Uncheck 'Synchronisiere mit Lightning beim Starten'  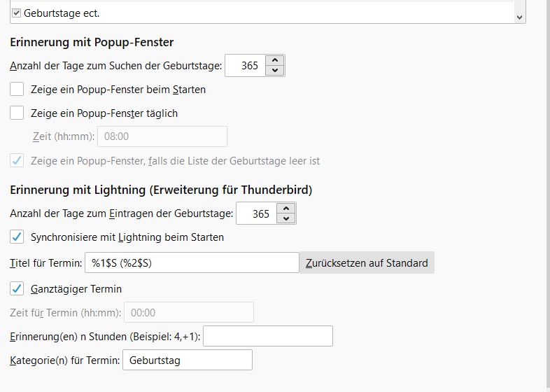[x=17, y=237]
